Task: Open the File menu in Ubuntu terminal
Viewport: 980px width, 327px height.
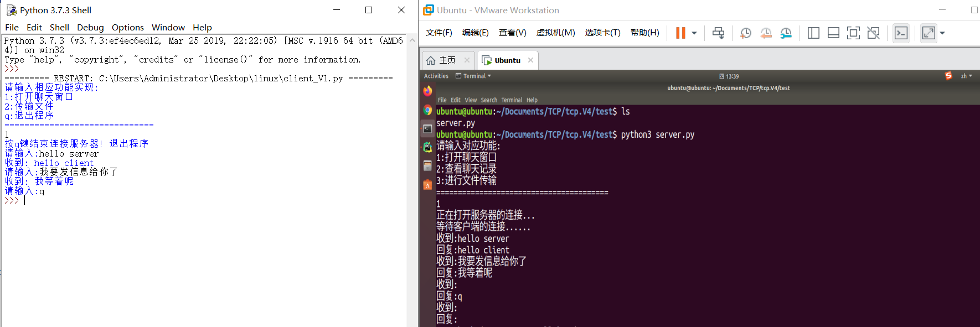Action: [442, 100]
